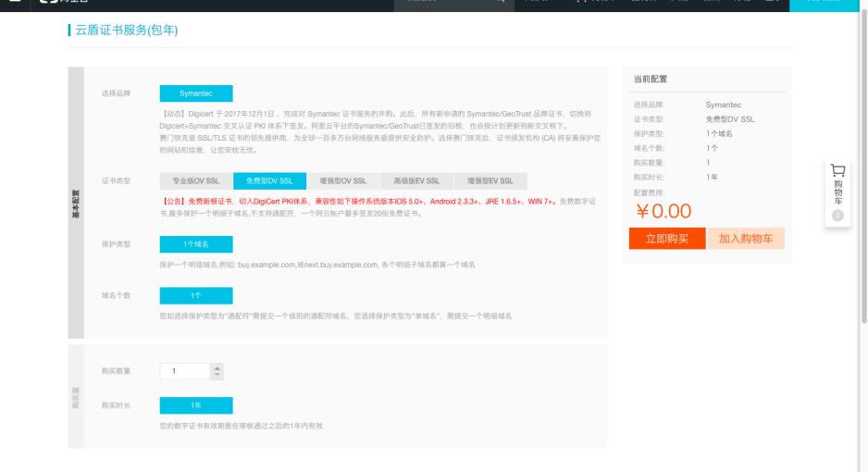Switch to 增强型OV SSL certificate type
This screenshot has height=472, width=868.
(x=342, y=180)
